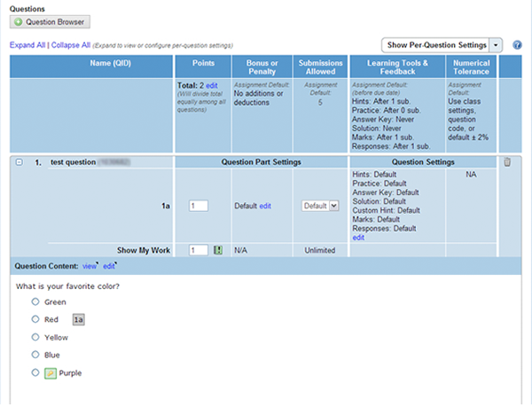Open the Show Per-Question Settings arrow menu
This screenshot has height=407, width=532.
pos(497,44)
